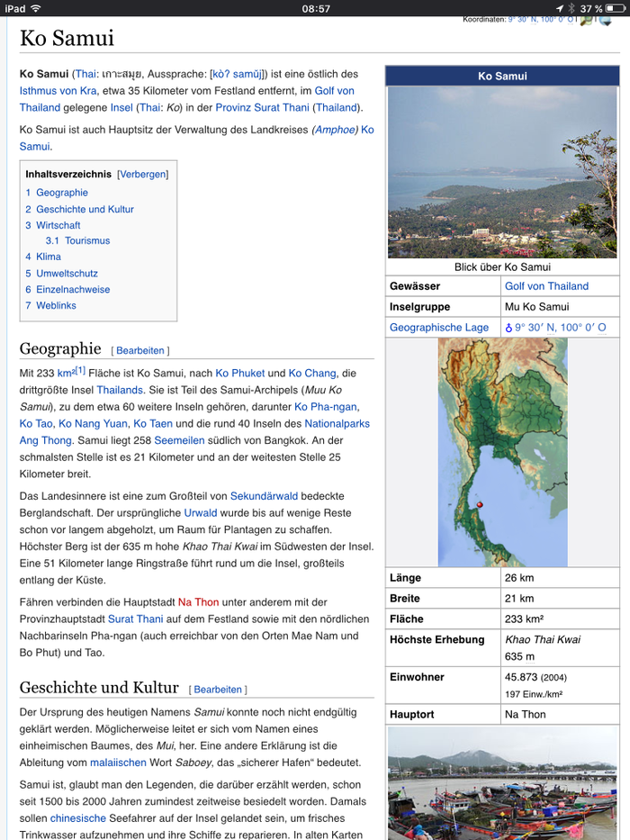Select the Inselgruppe value Mu Ko Samui

point(536,306)
